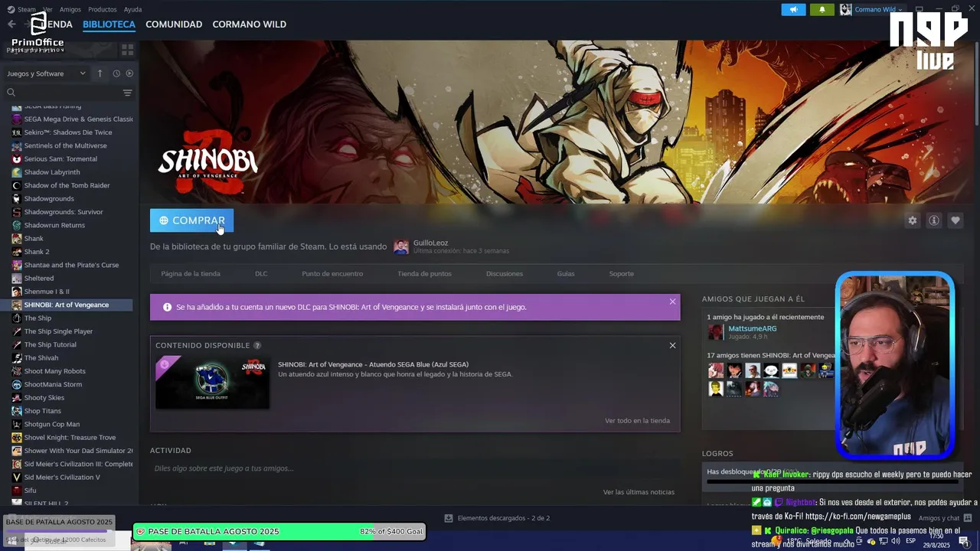Open MattsumeARG friend profile link
Screen dimensions: 980x551
pos(752,328)
